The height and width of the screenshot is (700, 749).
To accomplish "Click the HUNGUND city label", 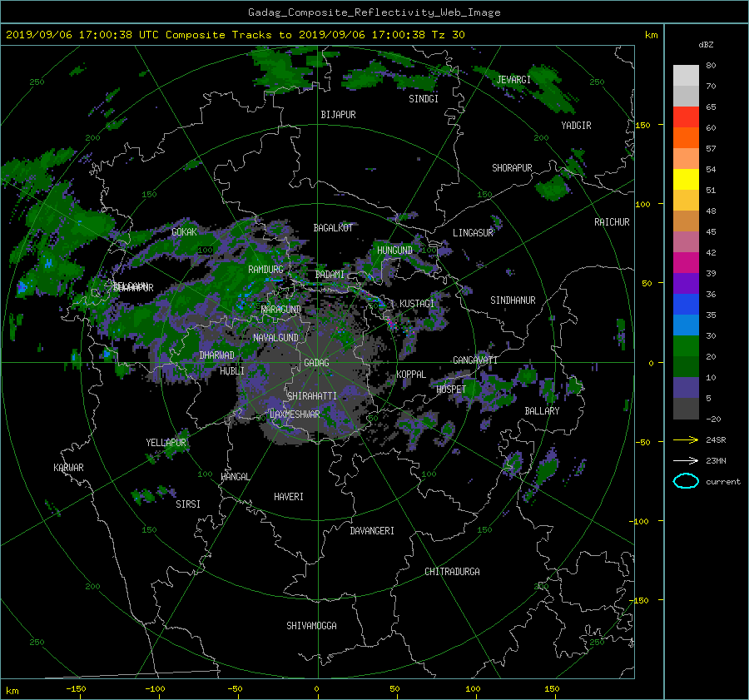I will click(394, 251).
